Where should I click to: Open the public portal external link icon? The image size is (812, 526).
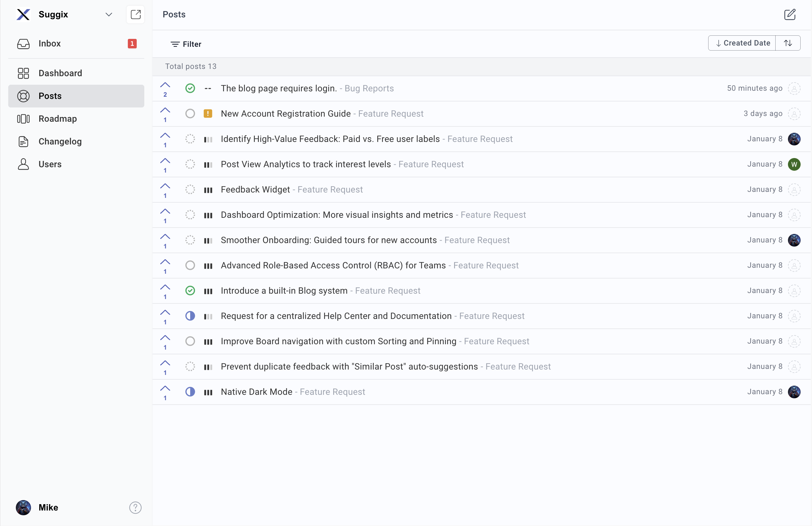(x=135, y=15)
